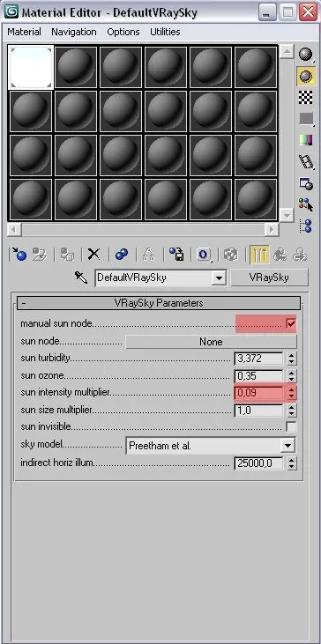Decrease sun size multiplier spinner down
Screen dimensions: 321x644
pos(291,413)
